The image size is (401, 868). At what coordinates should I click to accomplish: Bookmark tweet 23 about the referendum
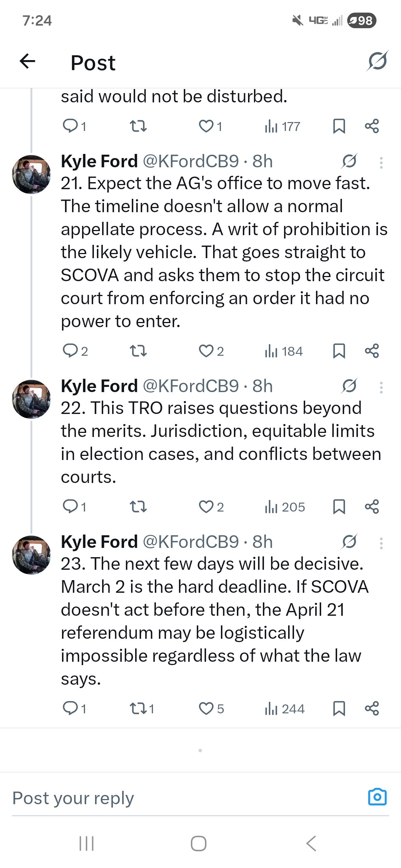(339, 708)
